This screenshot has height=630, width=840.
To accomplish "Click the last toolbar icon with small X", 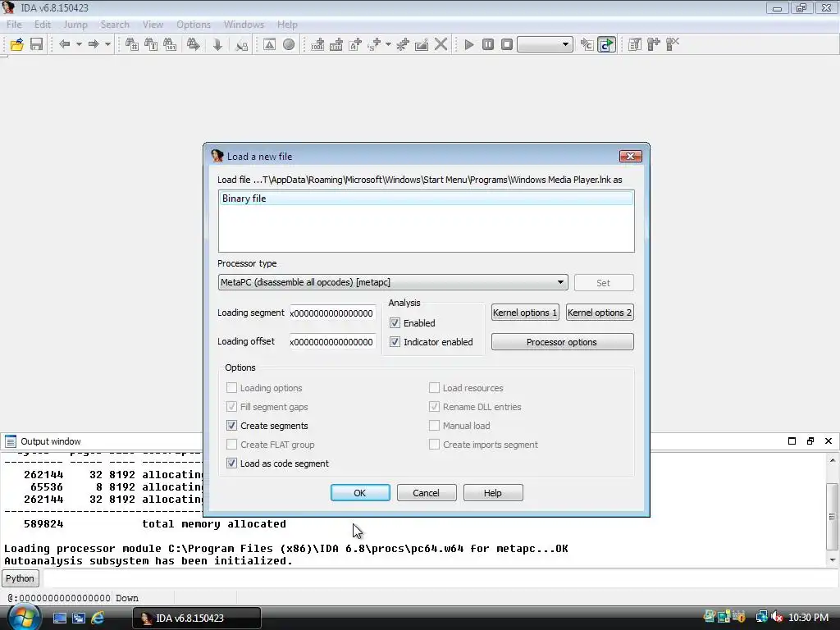I will pos(673,44).
